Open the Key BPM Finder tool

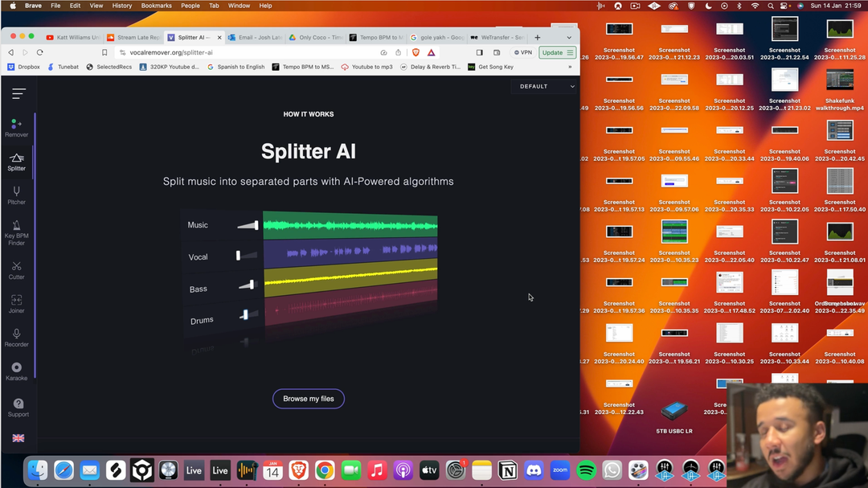pos(16,232)
